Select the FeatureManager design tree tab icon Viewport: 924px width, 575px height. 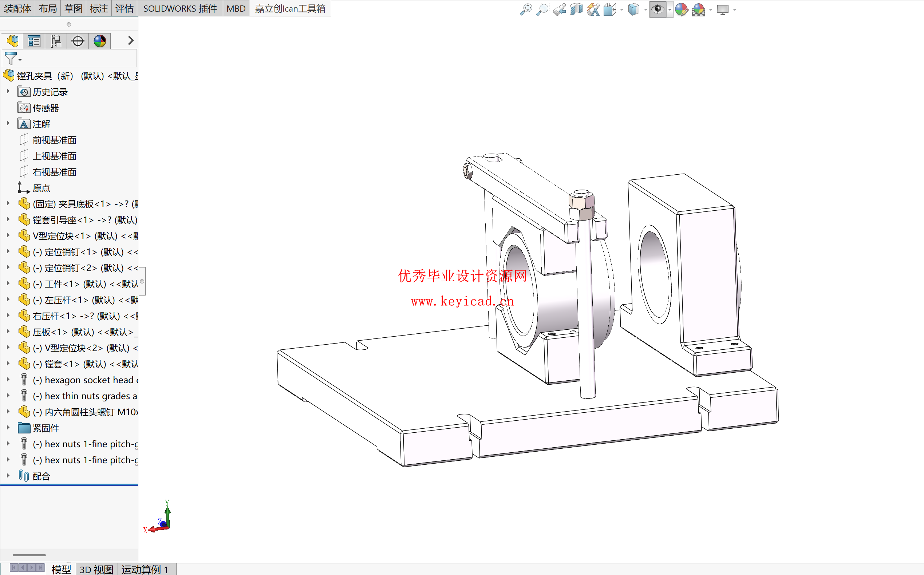tap(12, 41)
